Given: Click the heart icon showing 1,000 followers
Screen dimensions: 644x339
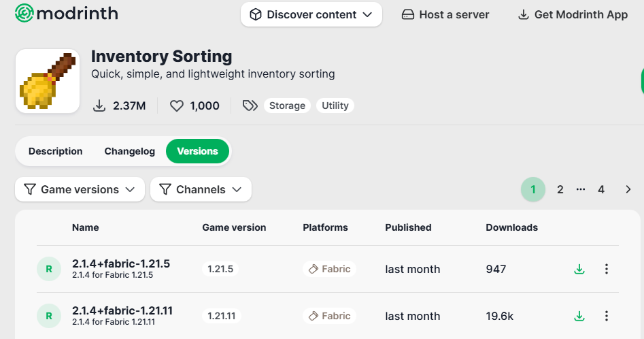Looking at the screenshot, I should [177, 106].
